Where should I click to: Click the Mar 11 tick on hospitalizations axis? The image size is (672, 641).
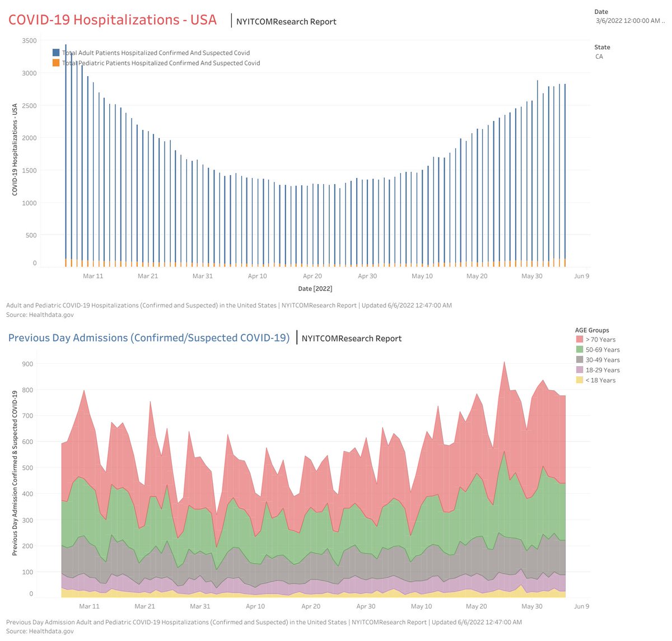[x=93, y=276]
